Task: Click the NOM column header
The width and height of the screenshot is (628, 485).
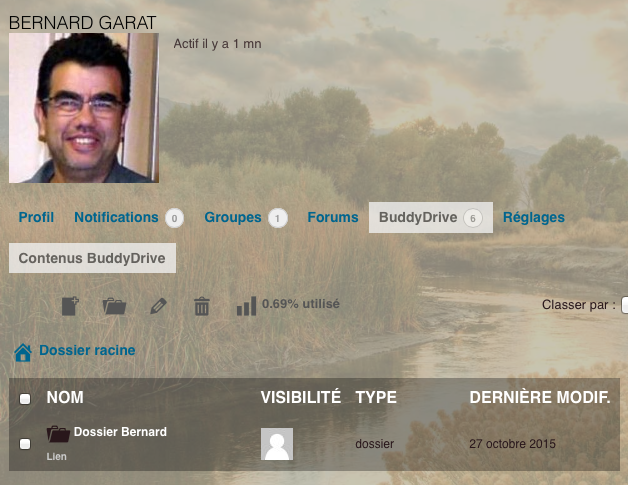Action: click(x=65, y=397)
